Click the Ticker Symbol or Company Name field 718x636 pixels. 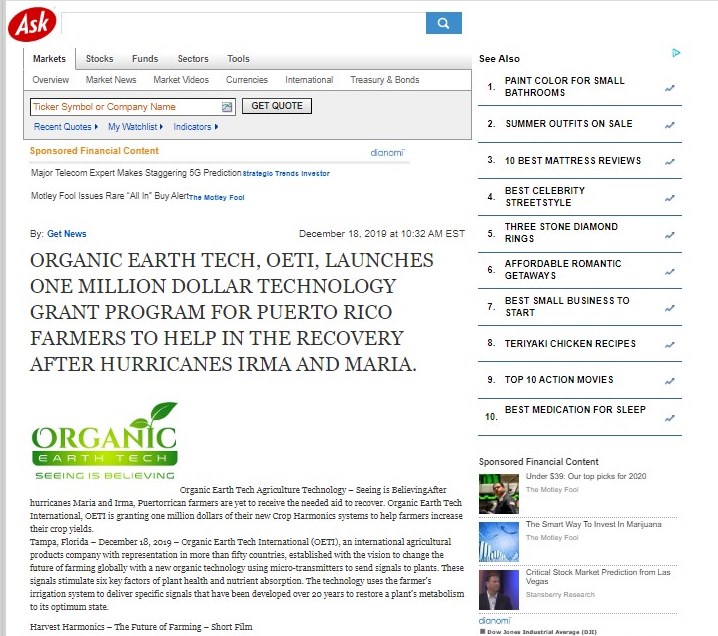125,107
